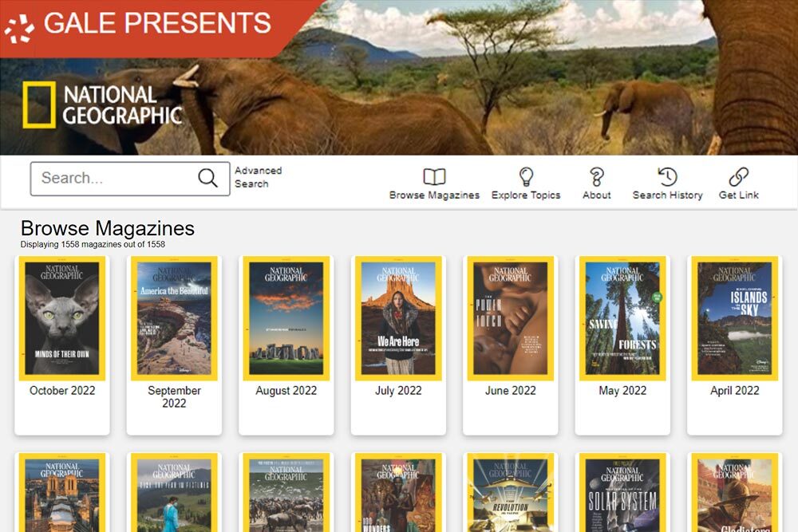
Task: Open the Solar System magazine cover
Action: click(622, 493)
